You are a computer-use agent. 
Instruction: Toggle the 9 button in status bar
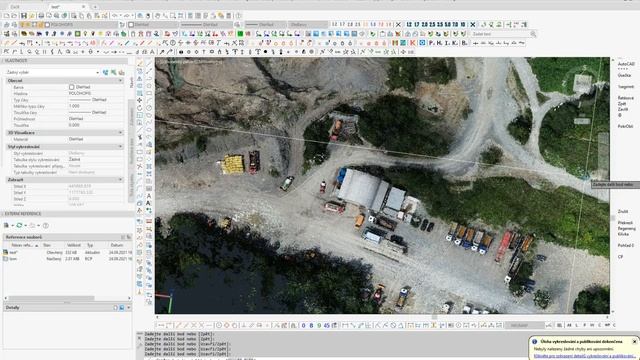click(319, 325)
